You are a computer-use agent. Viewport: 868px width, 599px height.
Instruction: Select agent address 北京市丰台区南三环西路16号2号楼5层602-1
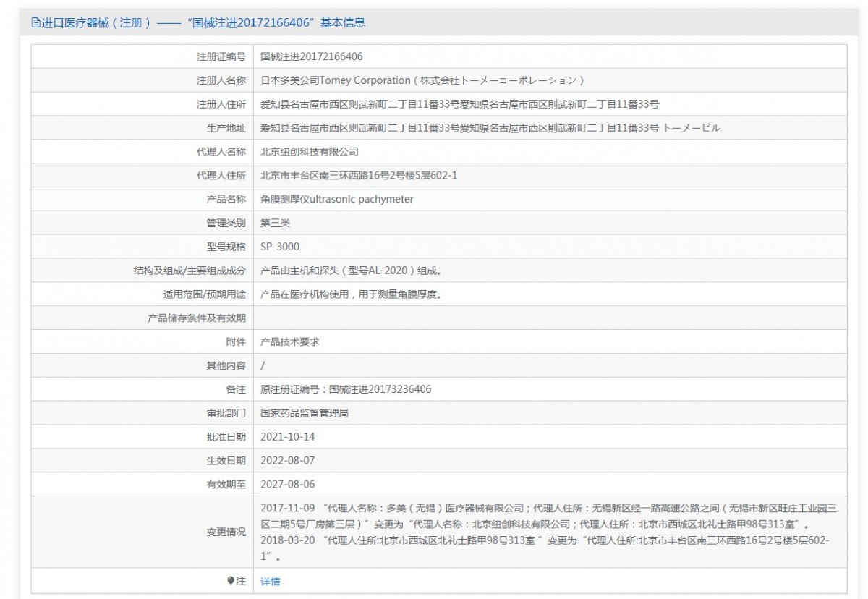pyautogui.click(x=359, y=176)
